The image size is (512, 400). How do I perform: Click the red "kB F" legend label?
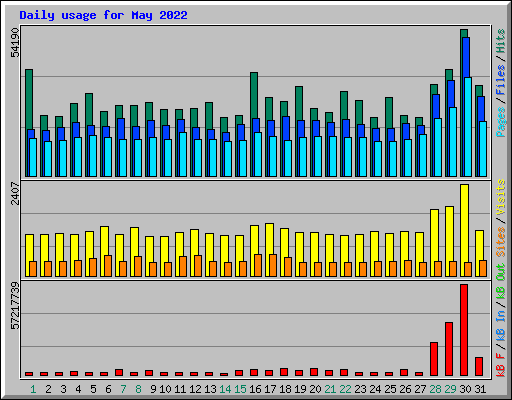(501, 365)
